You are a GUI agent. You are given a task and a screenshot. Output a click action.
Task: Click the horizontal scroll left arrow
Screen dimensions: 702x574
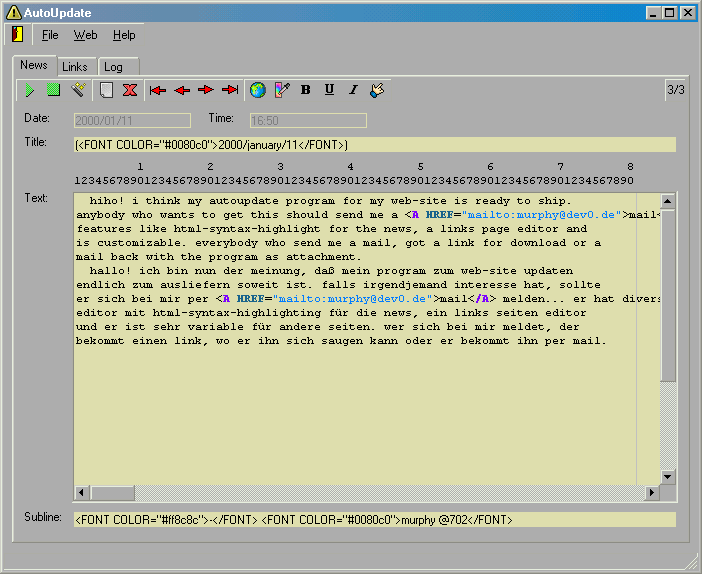pos(81,493)
